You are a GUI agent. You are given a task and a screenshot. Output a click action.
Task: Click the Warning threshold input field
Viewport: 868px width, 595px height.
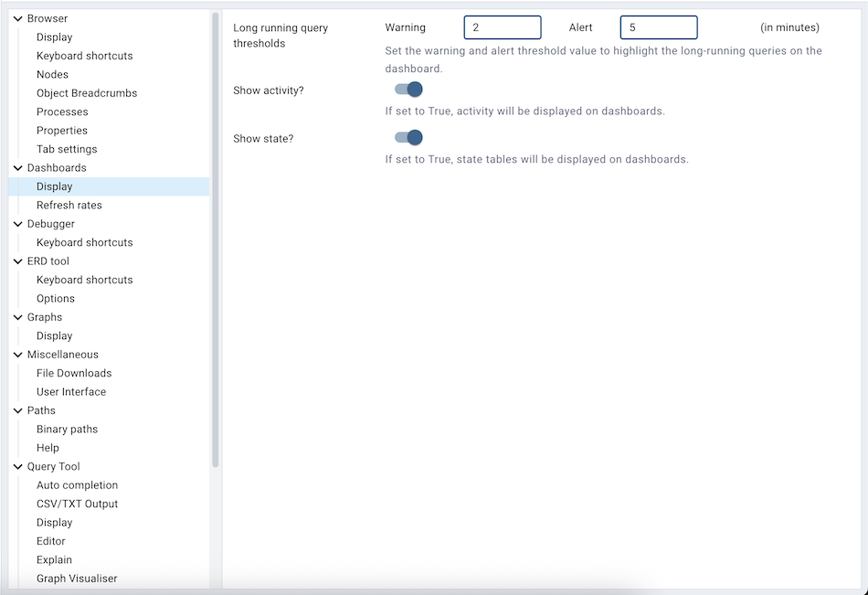[502, 27]
